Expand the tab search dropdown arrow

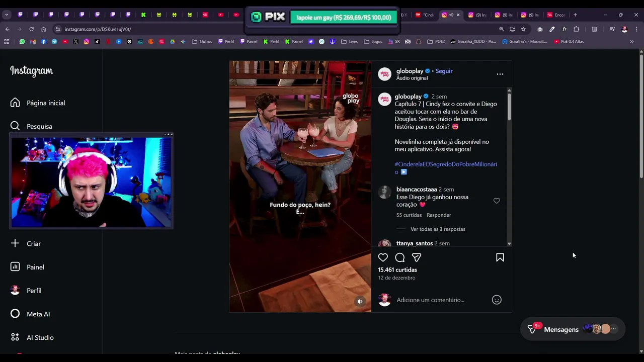[x=7, y=15]
